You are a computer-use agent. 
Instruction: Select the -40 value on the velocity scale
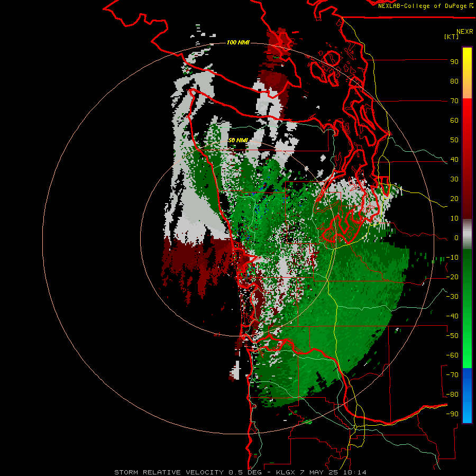coord(452,316)
